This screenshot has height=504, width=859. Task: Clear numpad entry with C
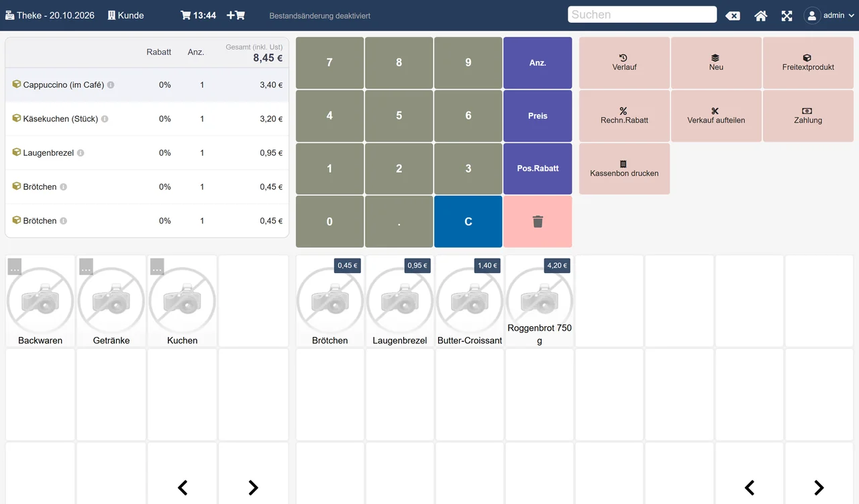468,221
